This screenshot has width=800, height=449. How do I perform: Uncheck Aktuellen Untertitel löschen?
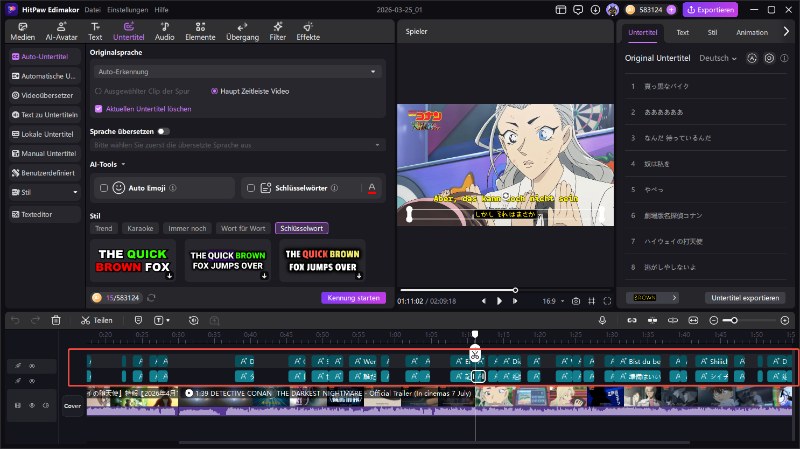click(x=98, y=109)
